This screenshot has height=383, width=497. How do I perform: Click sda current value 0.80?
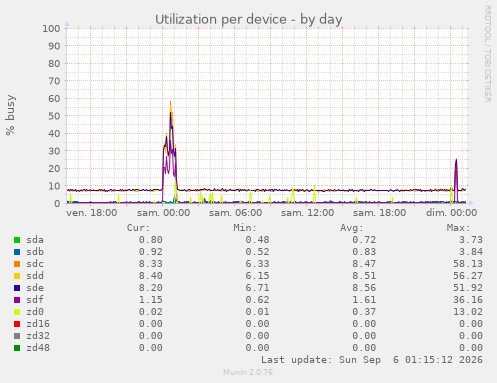[x=151, y=240]
